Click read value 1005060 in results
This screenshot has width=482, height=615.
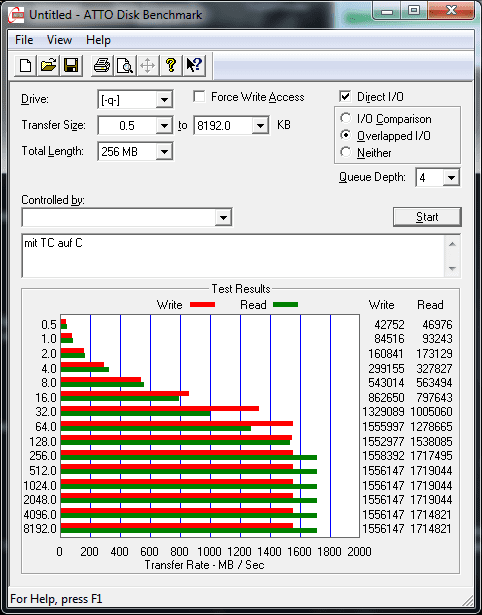[x=431, y=412]
